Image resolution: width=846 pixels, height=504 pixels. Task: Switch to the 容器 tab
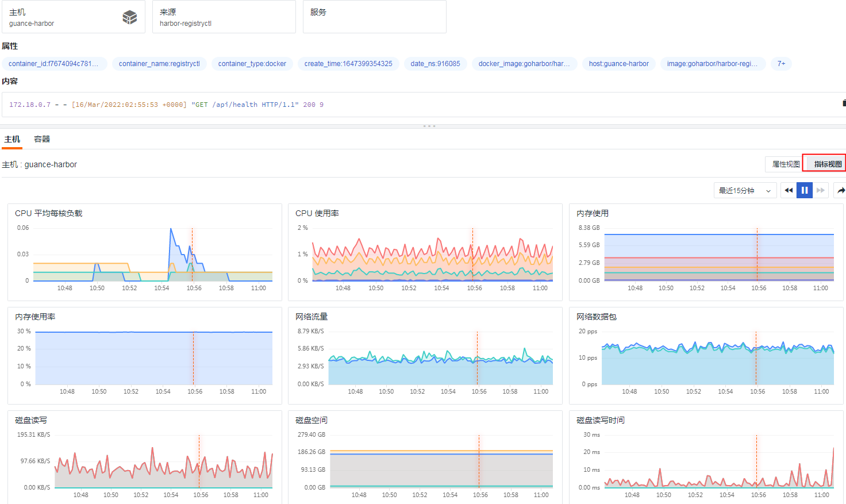[x=42, y=138]
